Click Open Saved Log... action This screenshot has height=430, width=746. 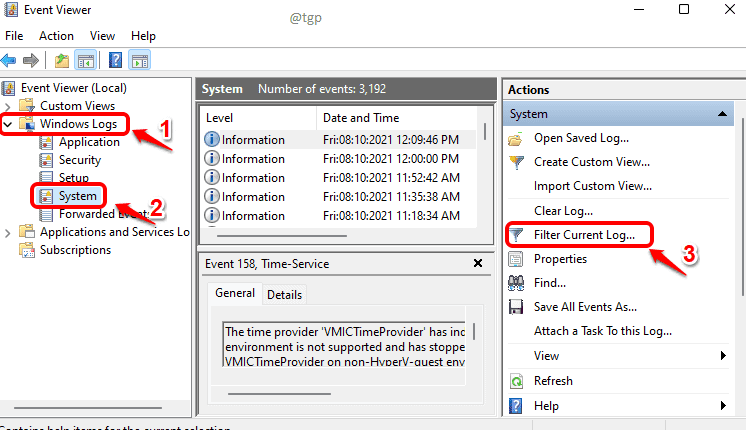pos(581,138)
